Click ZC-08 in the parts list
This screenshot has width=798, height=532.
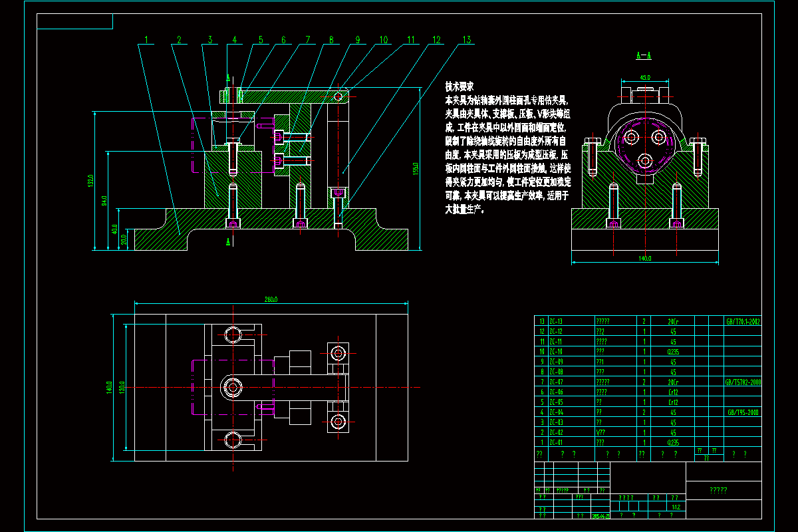(556, 372)
